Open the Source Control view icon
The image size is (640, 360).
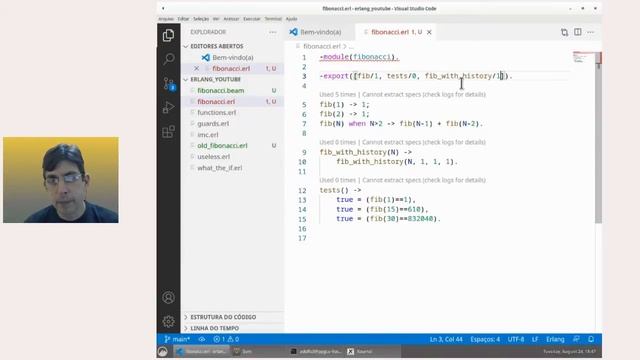pos(169,84)
